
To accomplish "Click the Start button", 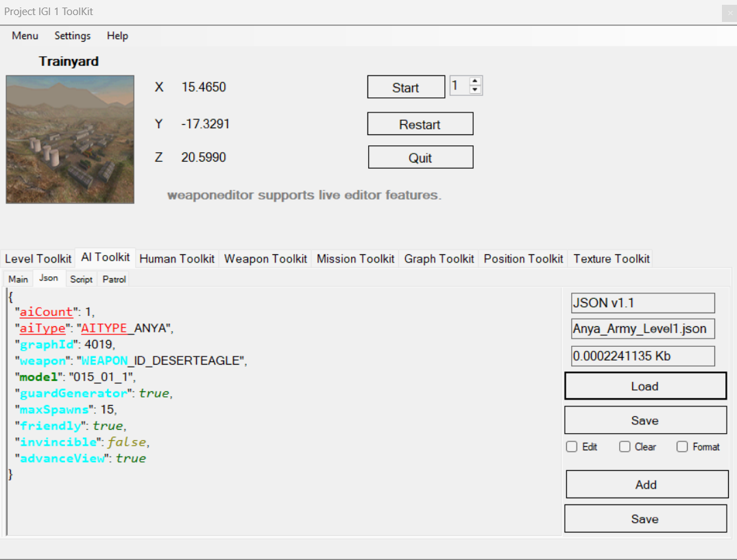I will [x=406, y=87].
